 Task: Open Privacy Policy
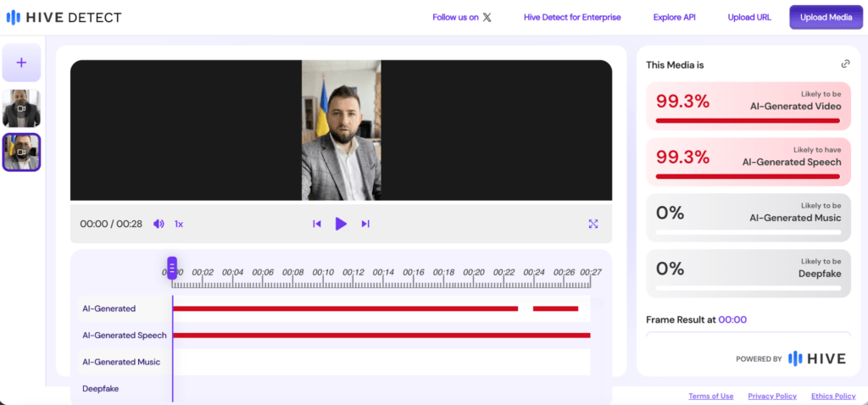point(772,397)
